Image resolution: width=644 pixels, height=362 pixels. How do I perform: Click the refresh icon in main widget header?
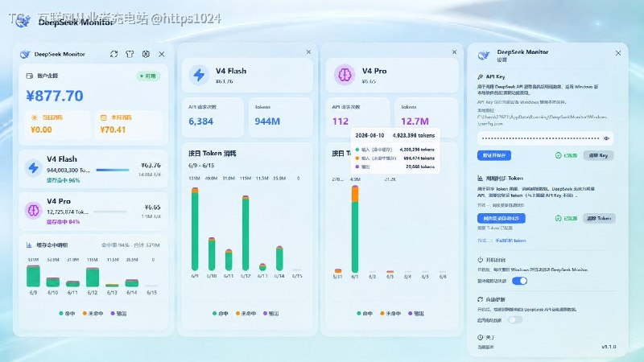114,54
